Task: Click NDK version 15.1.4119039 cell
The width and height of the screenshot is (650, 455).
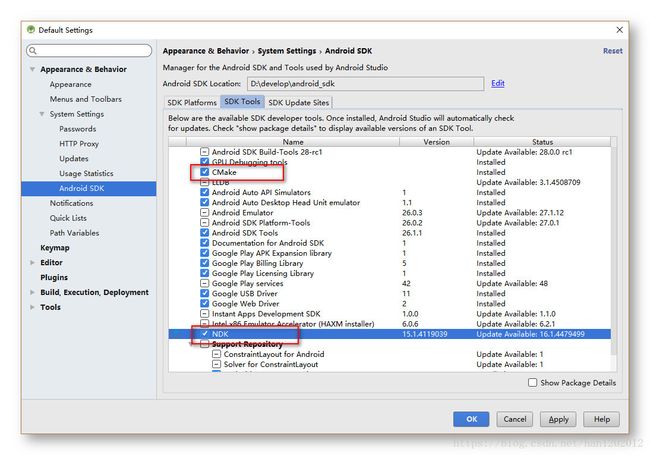Action: click(424, 334)
